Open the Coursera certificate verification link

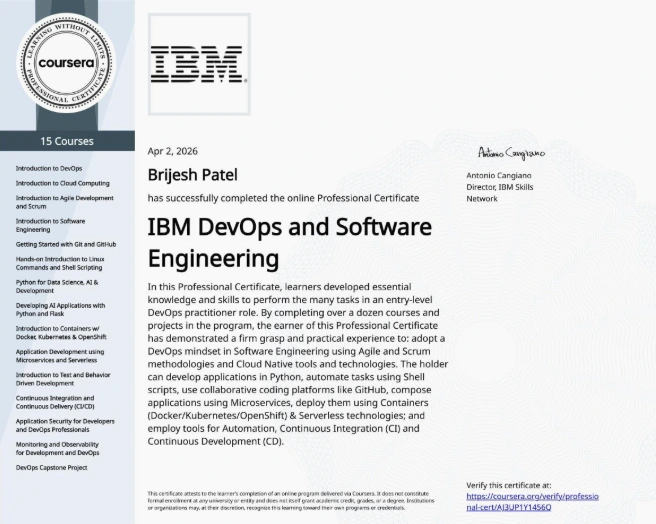click(x=532, y=501)
